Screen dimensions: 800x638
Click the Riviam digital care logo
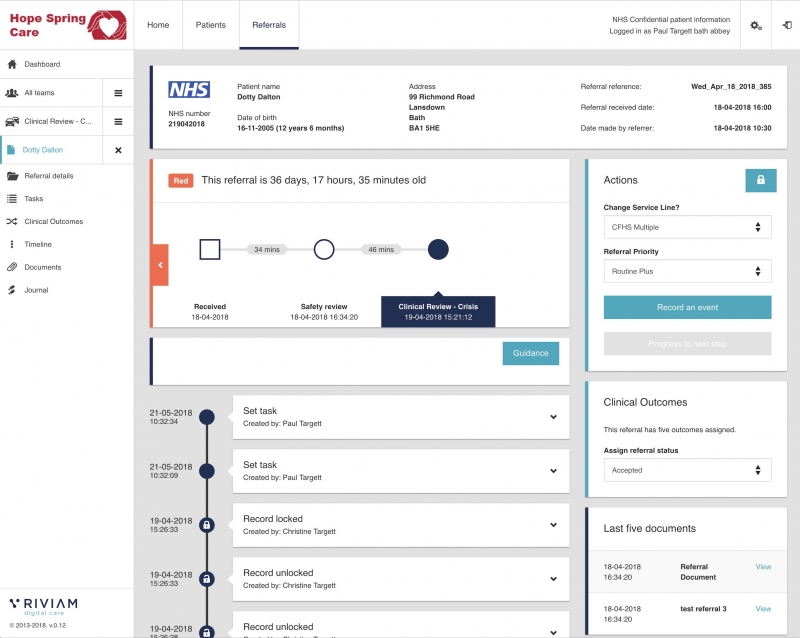(44, 606)
